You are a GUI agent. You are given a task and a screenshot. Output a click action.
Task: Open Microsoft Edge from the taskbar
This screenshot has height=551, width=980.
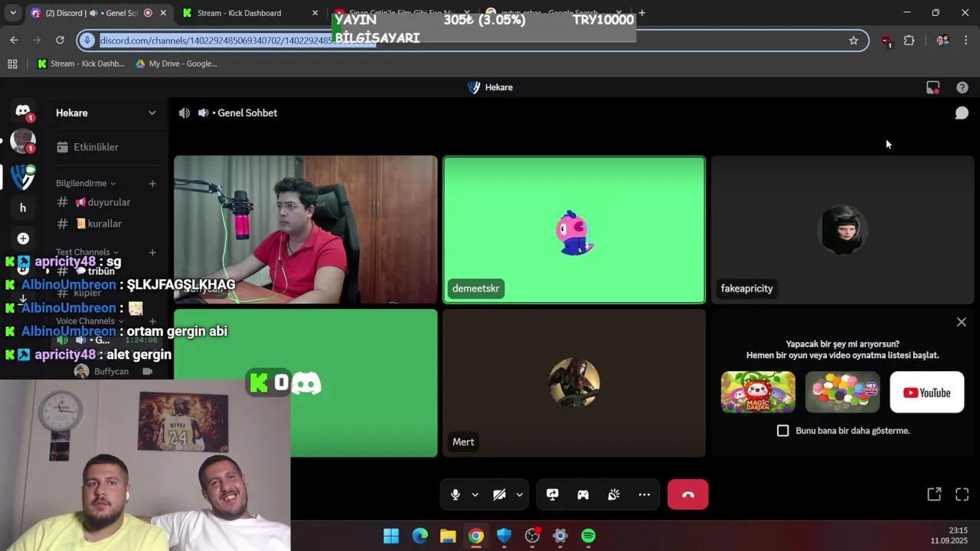point(420,536)
